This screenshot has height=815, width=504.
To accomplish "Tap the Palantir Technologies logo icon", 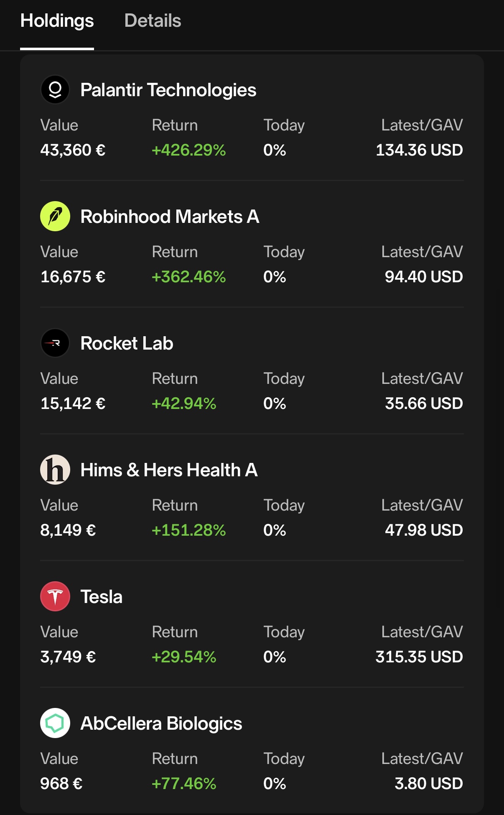I will pos(55,89).
